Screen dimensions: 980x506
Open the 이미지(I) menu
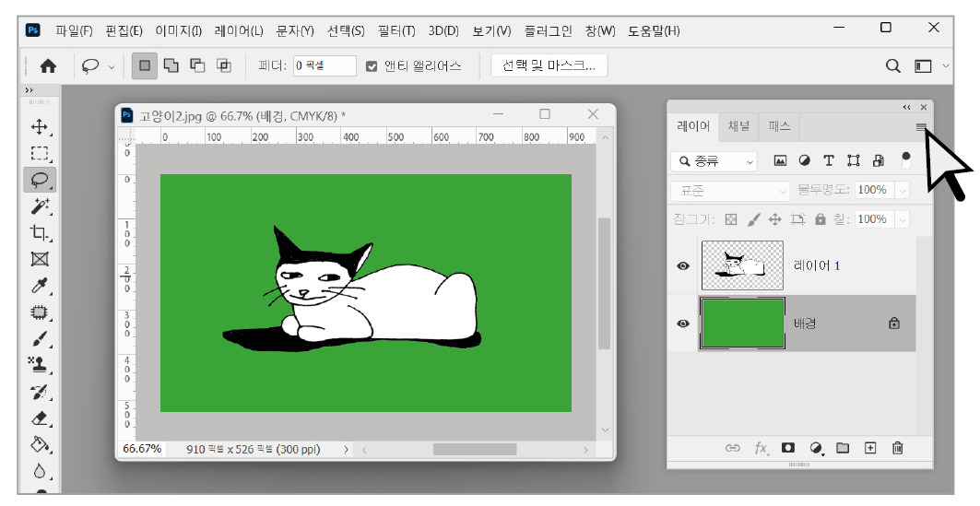(x=178, y=30)
